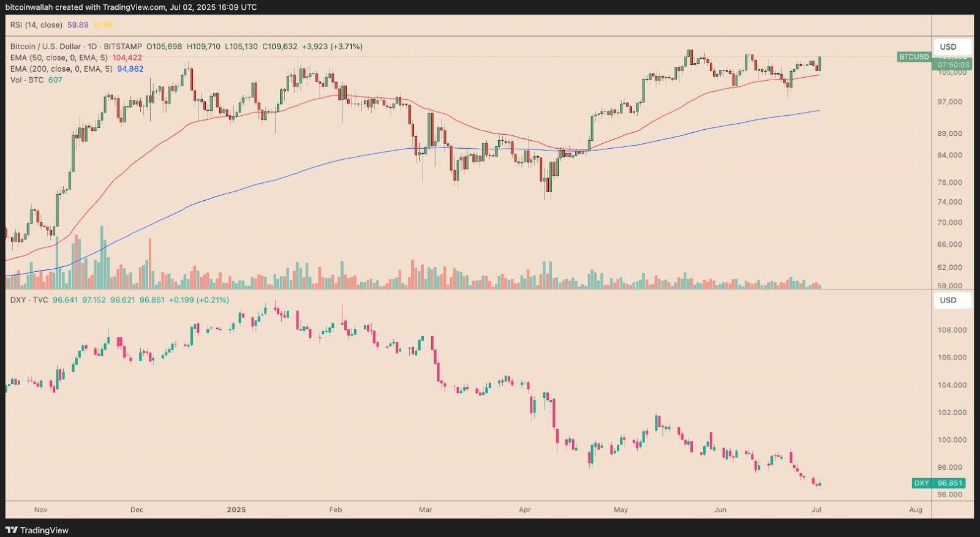This screenshot has height=537, width=980.
Task: Click the Bitcoin open value O105,698
Action: tap(164, 47)
